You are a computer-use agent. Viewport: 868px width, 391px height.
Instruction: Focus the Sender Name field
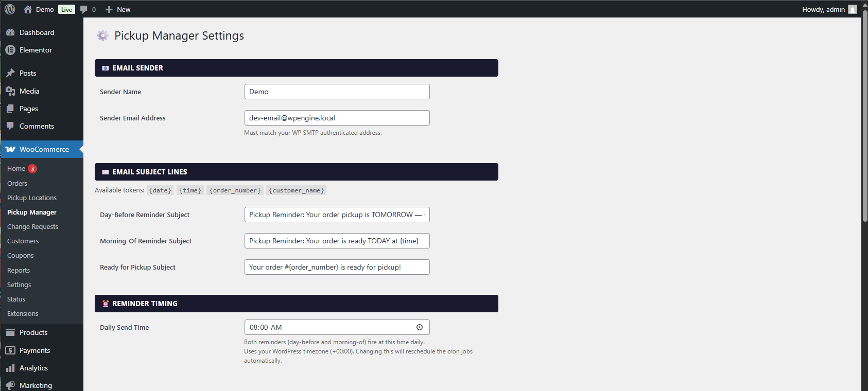click(337, 92)
